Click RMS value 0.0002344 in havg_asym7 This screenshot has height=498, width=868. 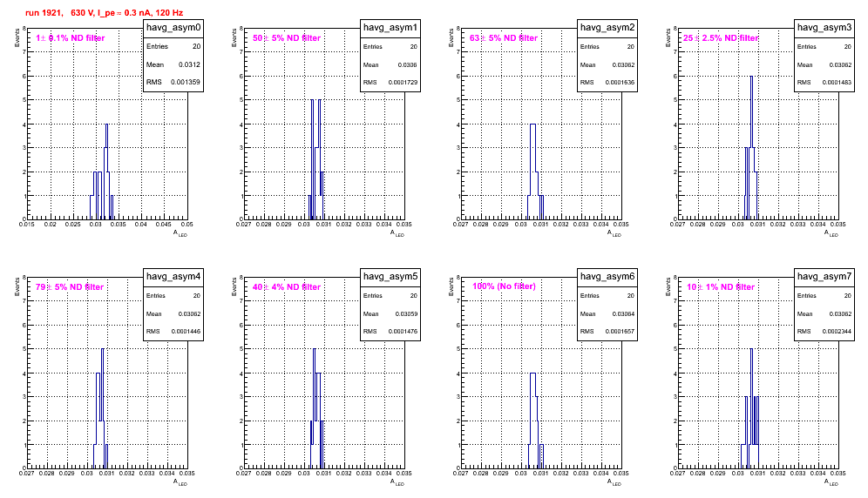[x=837, y=332]
